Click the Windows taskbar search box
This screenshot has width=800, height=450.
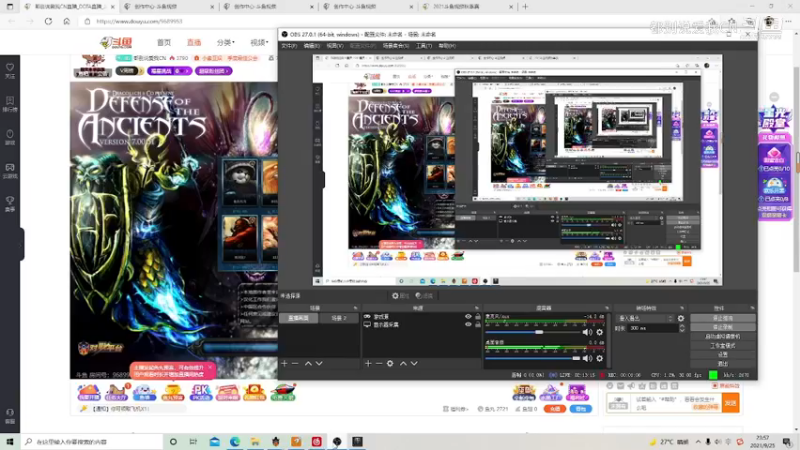coord(92,441)
